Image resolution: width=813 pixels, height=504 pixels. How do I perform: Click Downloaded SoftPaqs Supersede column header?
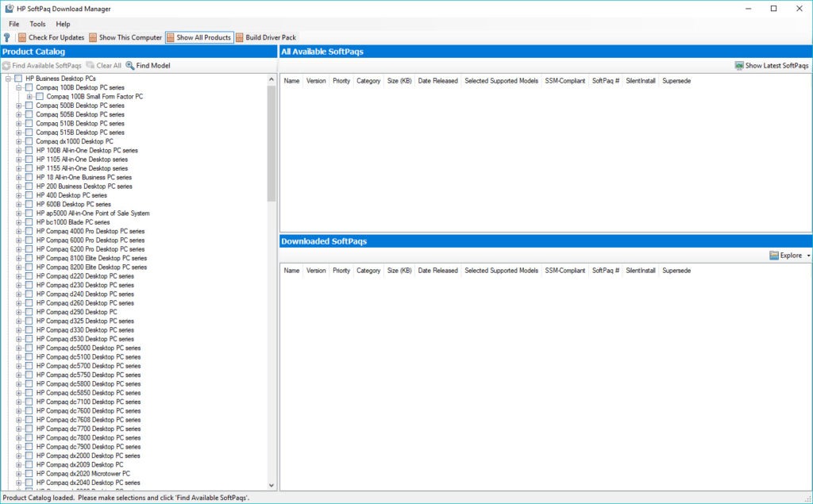point(676,271)
